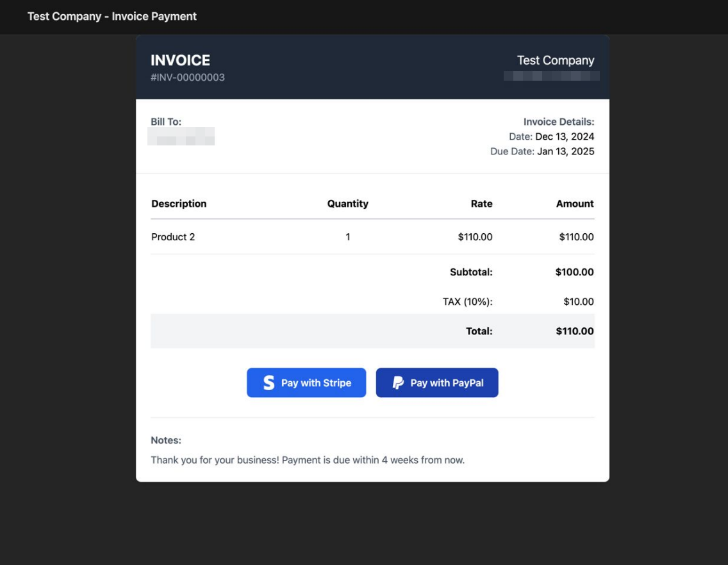Screen dimensions: 728x565
Task: Click the Due Date Jan 13, 2025
Action: [x=542, y=151]
